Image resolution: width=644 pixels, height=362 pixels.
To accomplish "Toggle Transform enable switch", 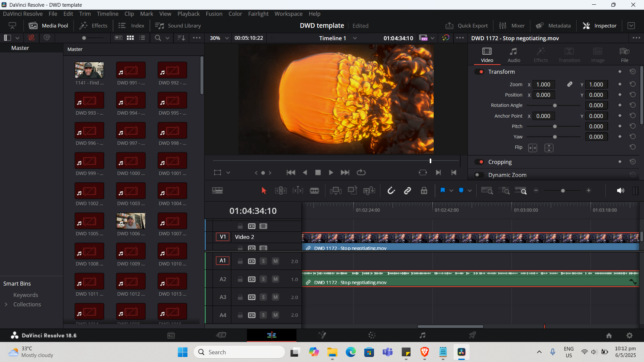I will 479,72.
